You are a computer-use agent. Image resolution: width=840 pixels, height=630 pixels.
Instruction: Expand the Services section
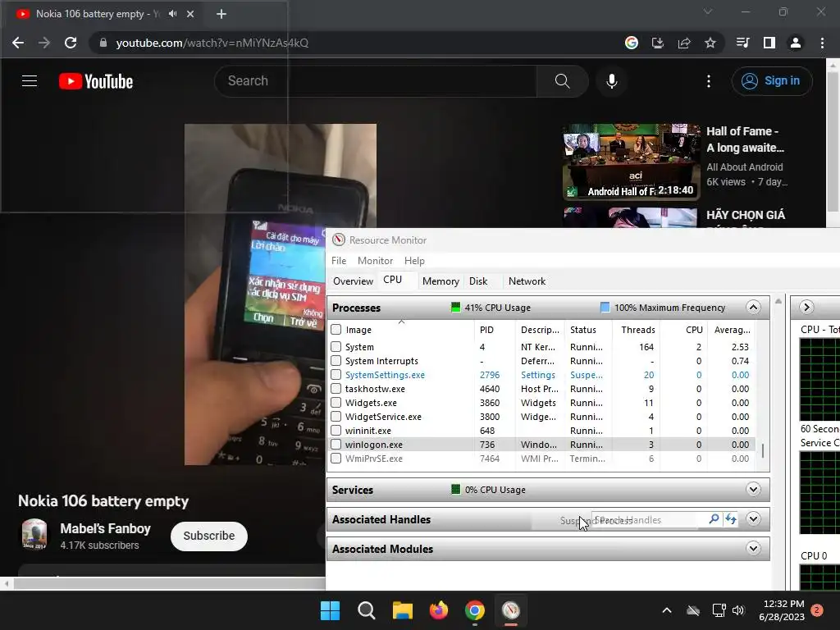[753, 490]
